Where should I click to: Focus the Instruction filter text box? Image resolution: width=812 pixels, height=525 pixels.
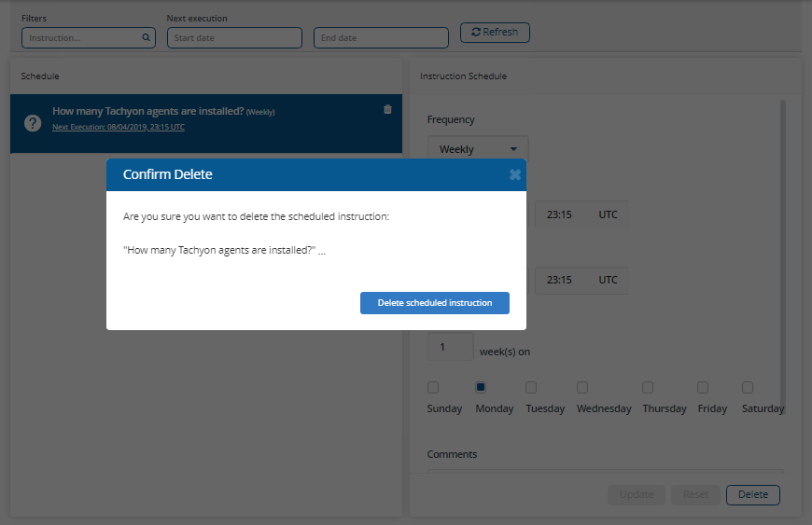(x=82, y=38)
